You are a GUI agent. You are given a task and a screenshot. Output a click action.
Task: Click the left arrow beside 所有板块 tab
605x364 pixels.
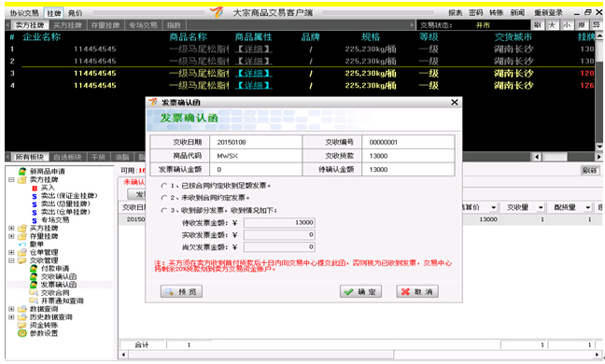pyautogui.click(x=7, y=157)
